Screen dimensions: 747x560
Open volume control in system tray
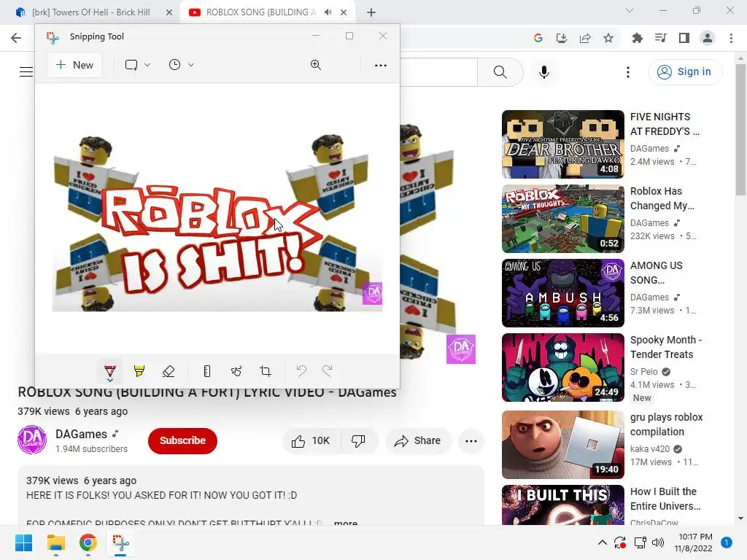[x=658, y=542]
